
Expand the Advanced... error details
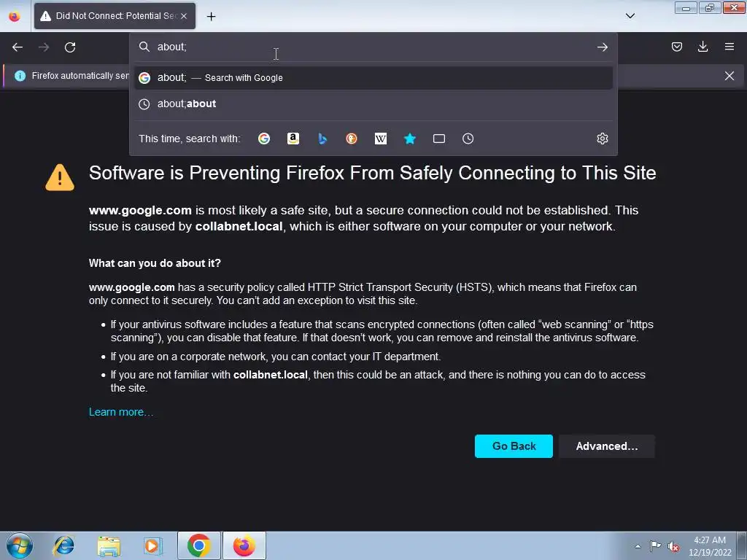tap(606, 446)
